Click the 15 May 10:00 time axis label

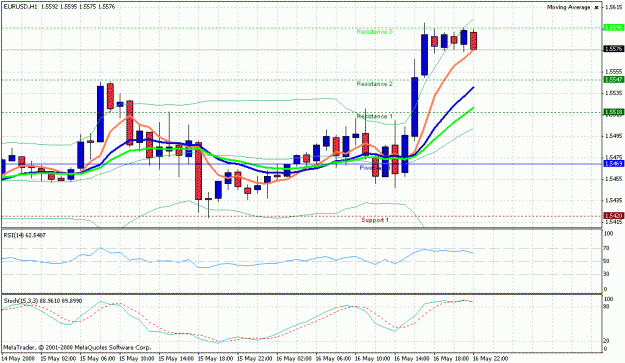pos(137,359)
